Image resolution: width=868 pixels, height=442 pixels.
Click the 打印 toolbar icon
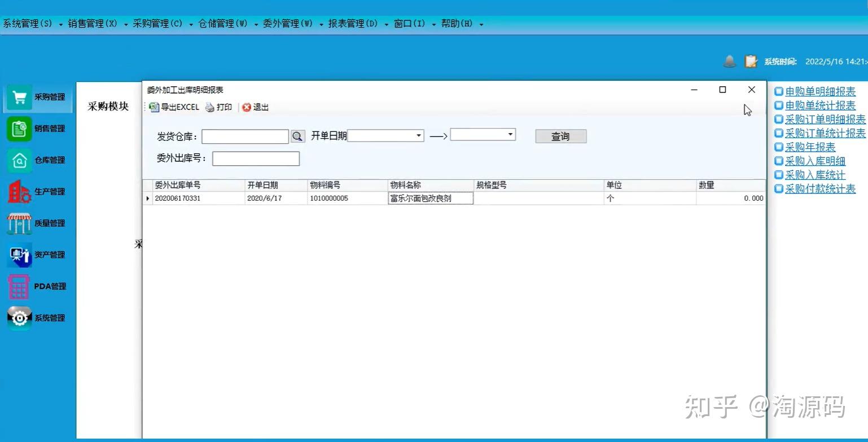pos(219,107)
